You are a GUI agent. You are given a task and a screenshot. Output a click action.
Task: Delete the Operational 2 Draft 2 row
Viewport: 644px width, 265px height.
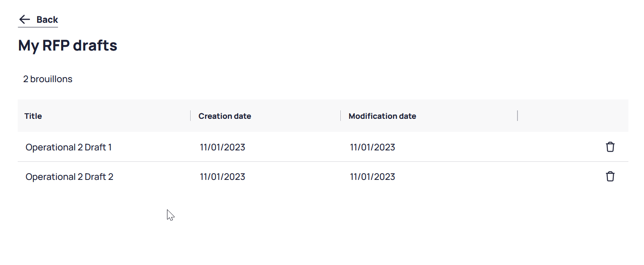(x=610, y=177)
